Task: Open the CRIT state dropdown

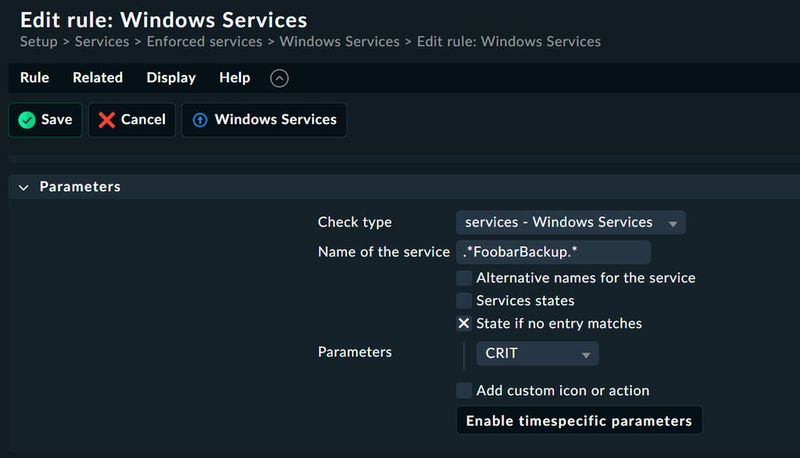Action: 537,354
